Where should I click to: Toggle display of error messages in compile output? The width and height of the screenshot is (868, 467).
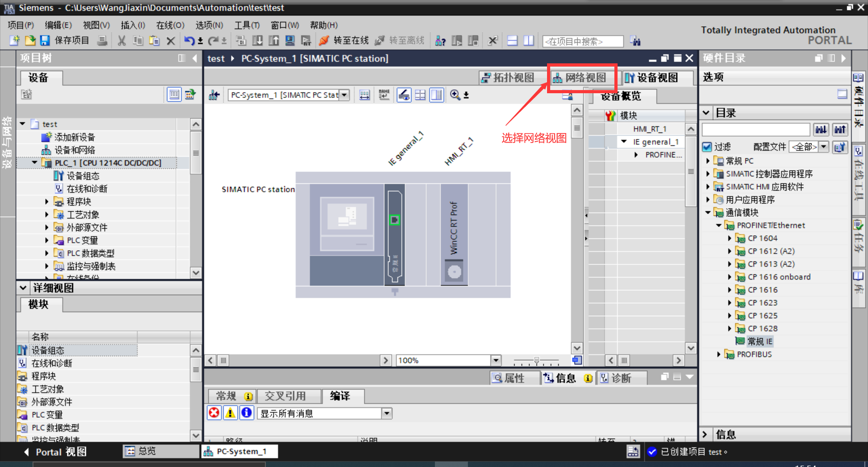coord(214,413)
